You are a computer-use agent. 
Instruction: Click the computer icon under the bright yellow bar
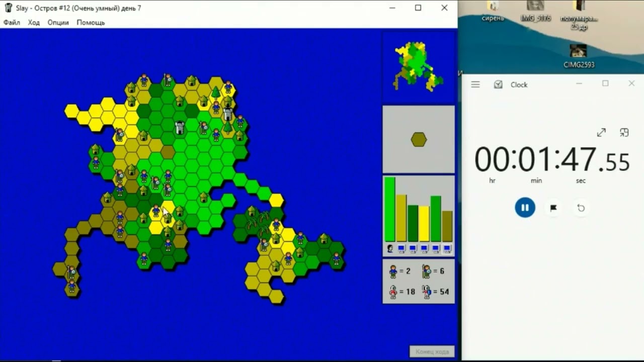pos(424,248)
